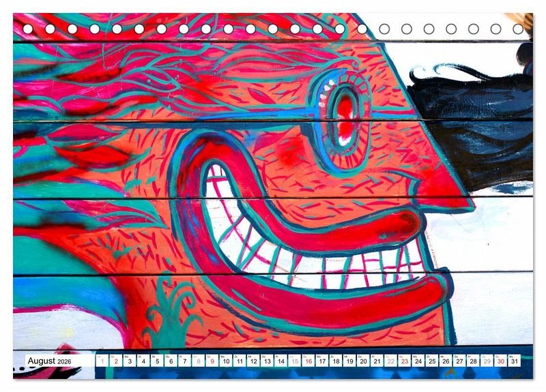Click date cell 3

[130, 361]
